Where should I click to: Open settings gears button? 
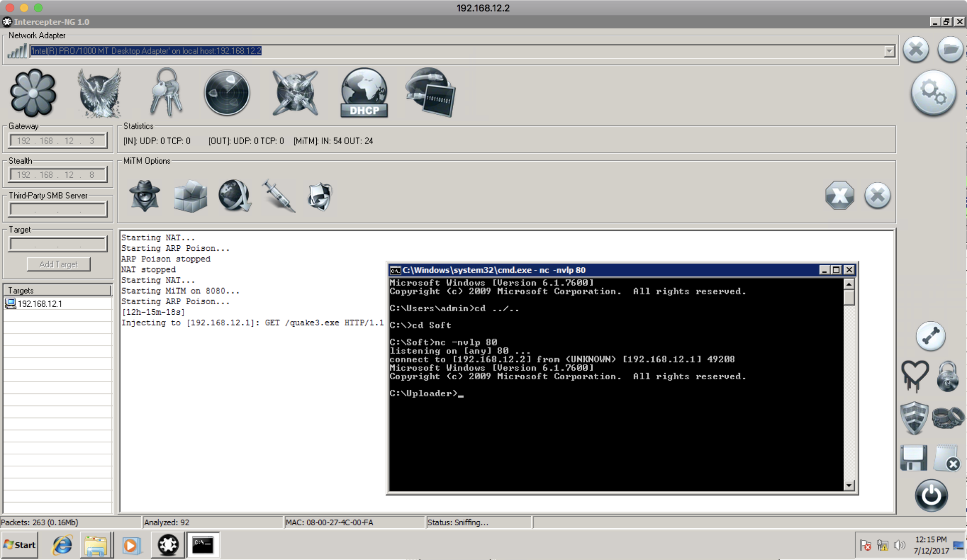[933, 94]
